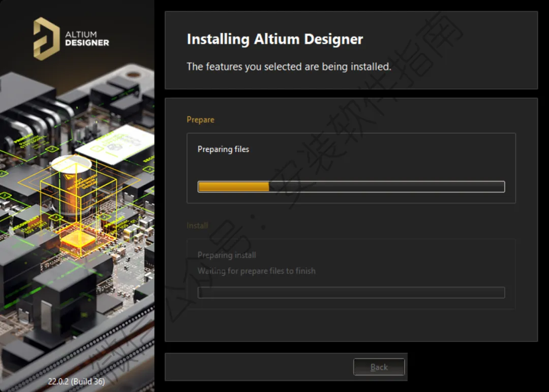Click the Back button

(379, 367)
